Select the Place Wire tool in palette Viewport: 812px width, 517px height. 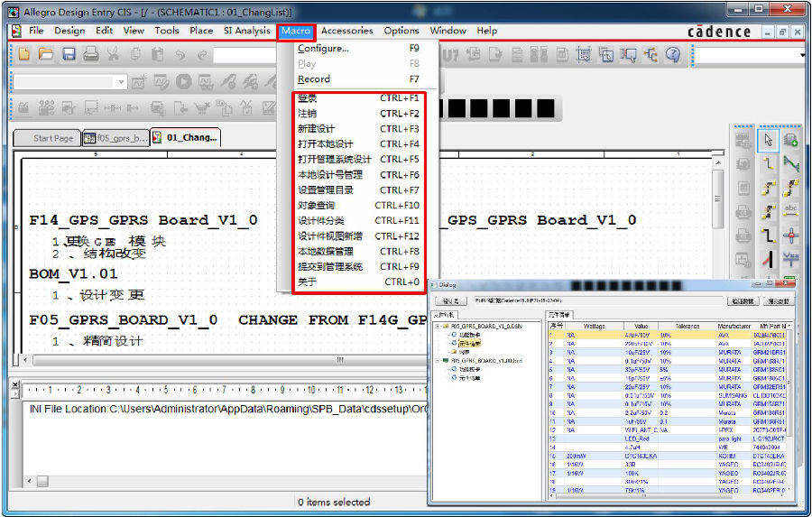(x=768, y=163)
